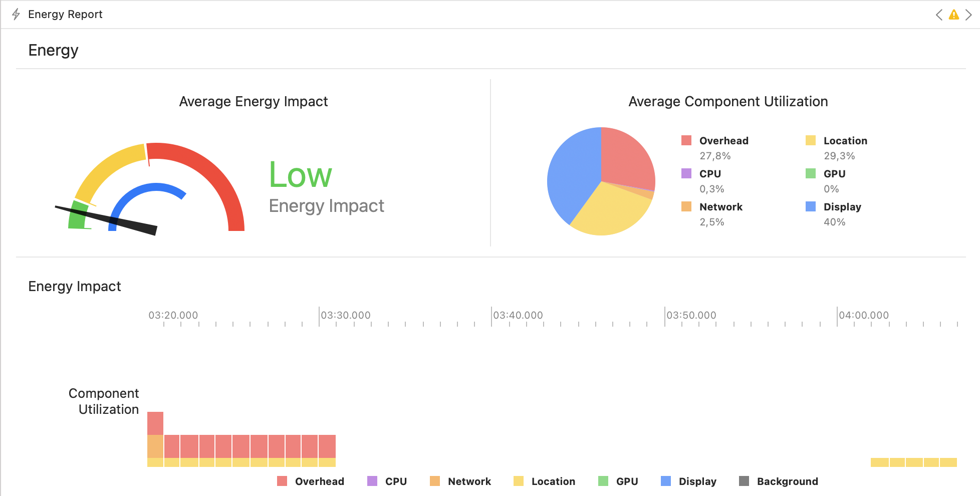Click the black needle on the energy gauge
This screenshot has width=980, height=496.
click(x=106, y=220)
